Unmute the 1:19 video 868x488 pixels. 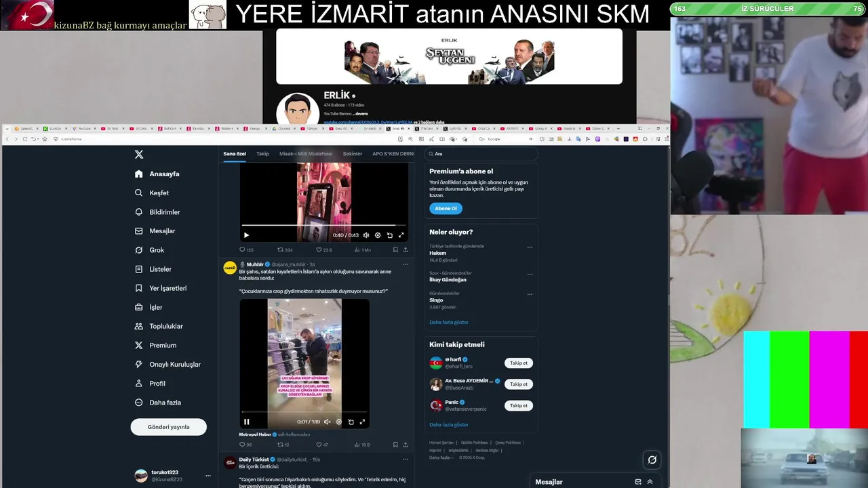[327, 422]
